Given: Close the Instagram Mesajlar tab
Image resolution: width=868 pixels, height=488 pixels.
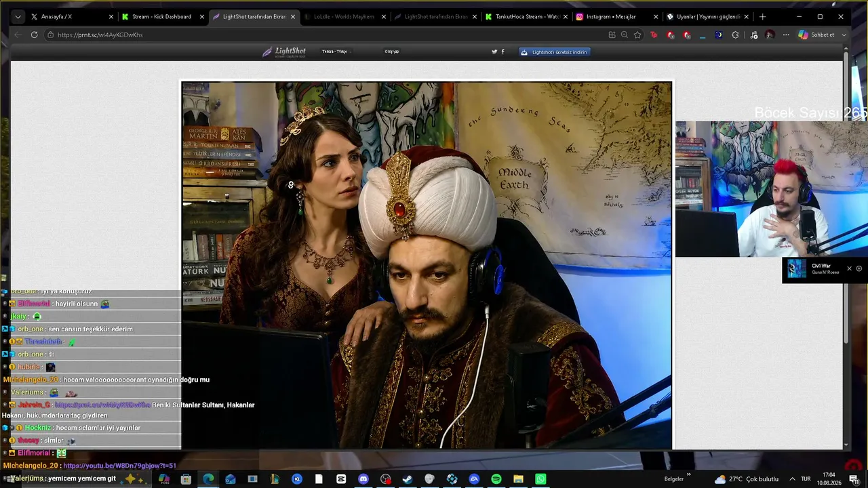Looking at the screenshot, I should pos(656,17).
